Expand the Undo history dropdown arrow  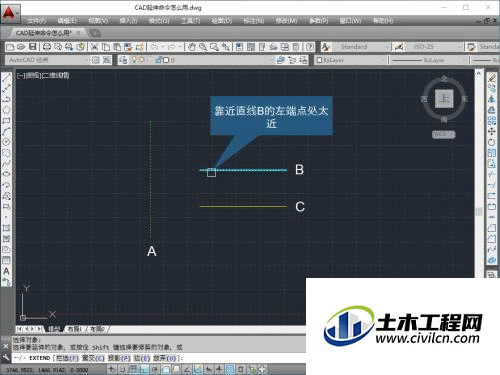coord(163,47)
